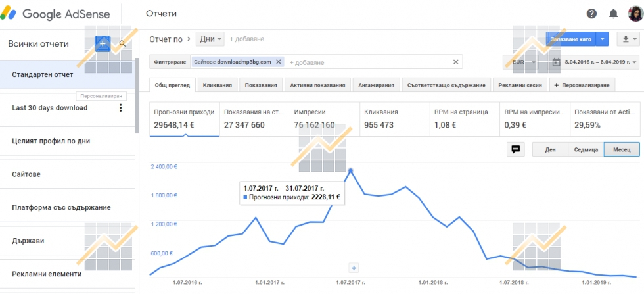Click the July 2017 peak data point

point(350,170)
